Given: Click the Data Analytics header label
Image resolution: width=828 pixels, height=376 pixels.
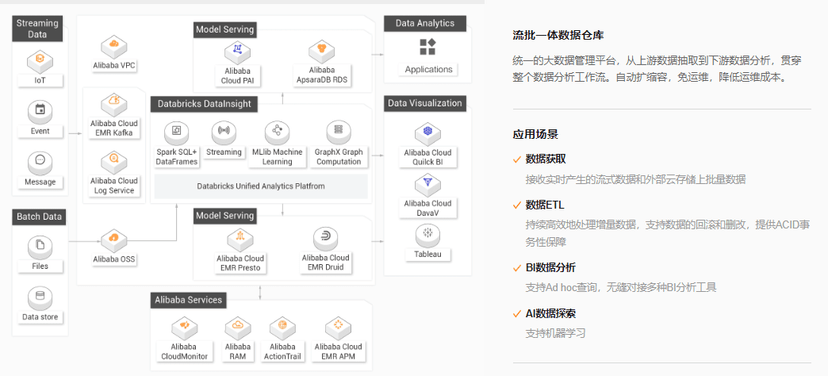Looking at the screenshot, I should click(x=425, y=23).
